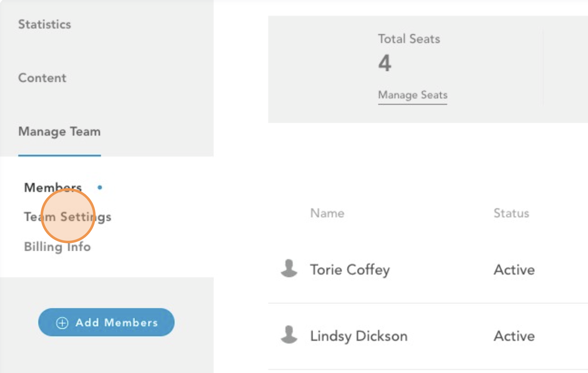Open the Statistics section
Viewport: 588px width, 373px height.
pos(45,24)
